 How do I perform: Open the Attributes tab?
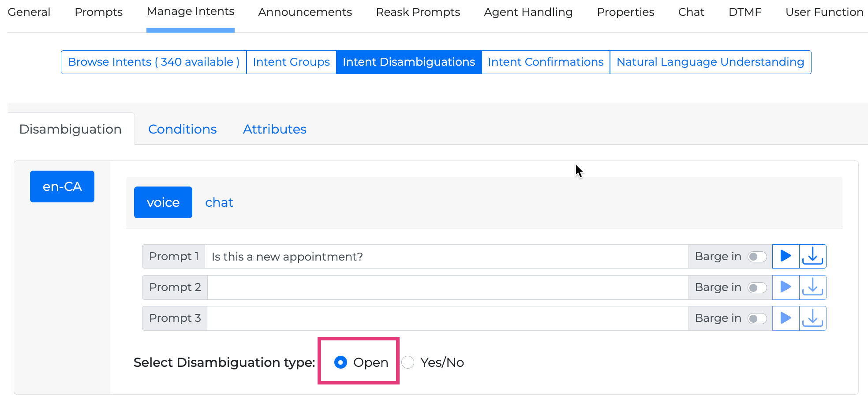(x=274, y=129)
